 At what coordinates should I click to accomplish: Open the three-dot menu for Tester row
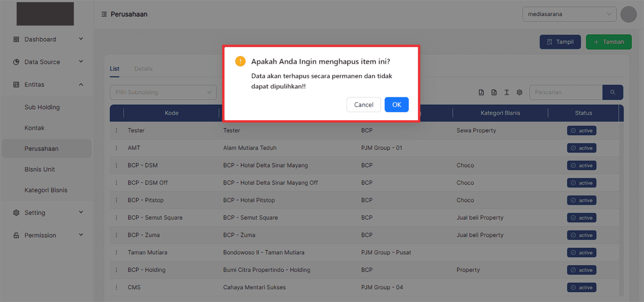tap(117, 130)
